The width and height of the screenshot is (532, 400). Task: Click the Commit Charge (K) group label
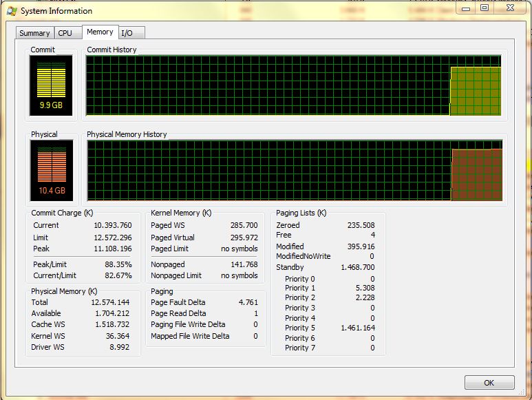pos(62,213)
